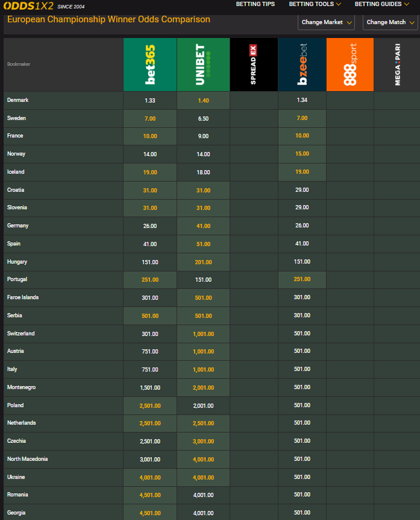Screen dimensions: 420x520
Task: Click Norway odds 15.00 at bzeebet
Action: coord(302,154)
